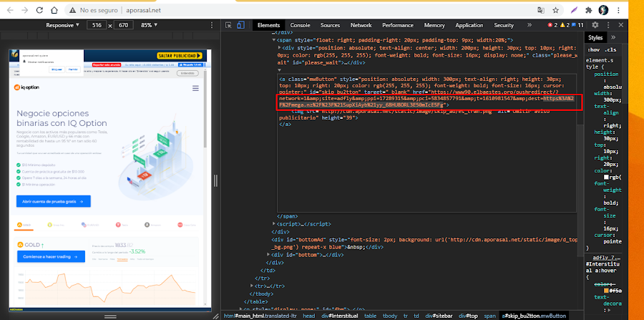This screenshot has height=320, width=644.
Task: Open the translate page icon in address bar
Action: pos(541,10)
